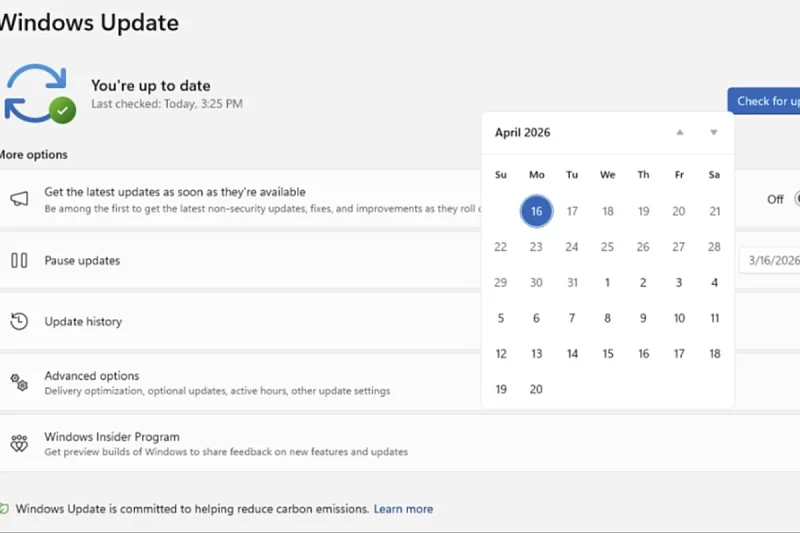
Task: Go to next month with down arrow
Action: (x=714, y=132)
